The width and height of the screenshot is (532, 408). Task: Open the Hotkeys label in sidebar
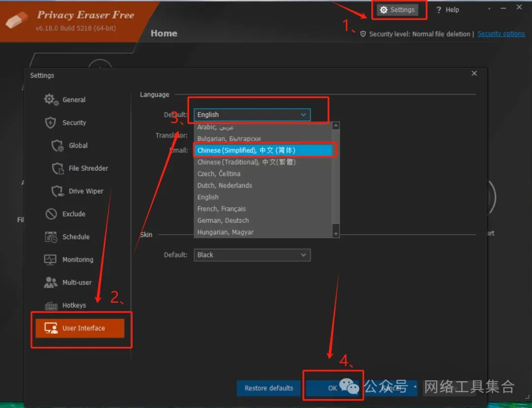[x=74, y=305]
